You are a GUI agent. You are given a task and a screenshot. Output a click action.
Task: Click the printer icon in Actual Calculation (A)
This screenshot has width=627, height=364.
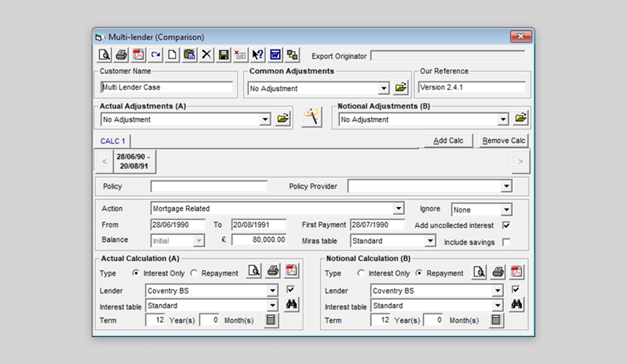click(272, 272)
